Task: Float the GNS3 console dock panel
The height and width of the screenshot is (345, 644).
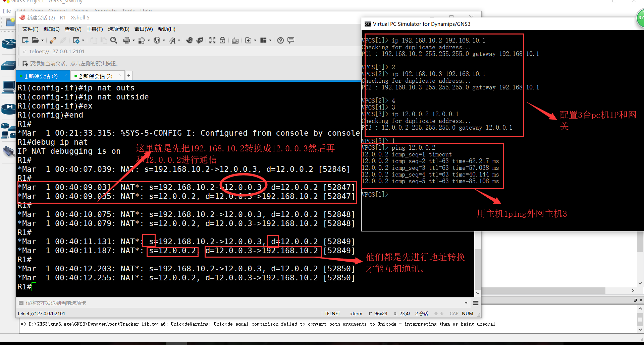Action: pyautogui.click(x=635, y=300)
